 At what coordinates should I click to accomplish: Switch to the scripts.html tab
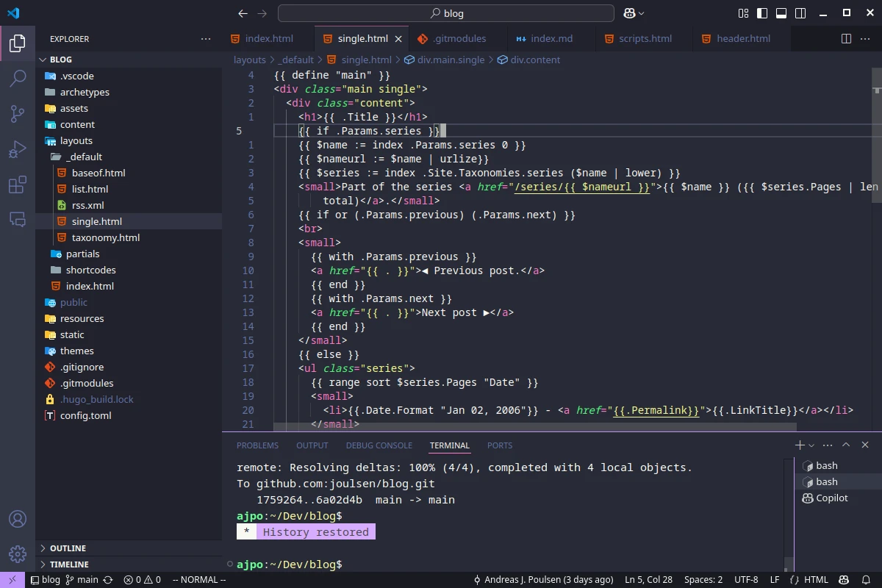coord(645,39)
